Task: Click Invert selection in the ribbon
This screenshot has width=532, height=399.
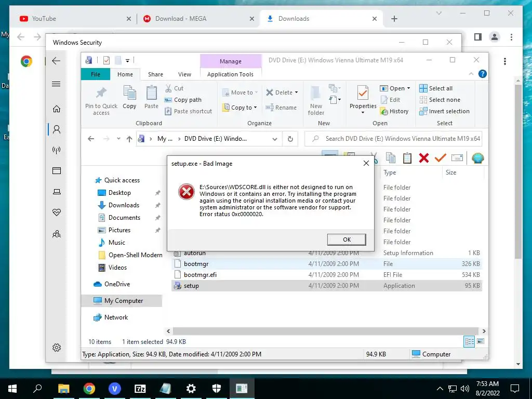Action: coord(445,111)
